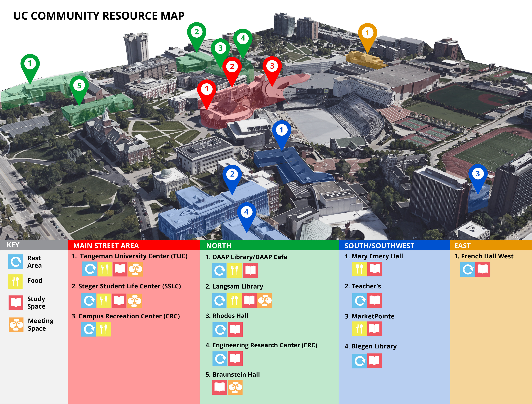Click the Study Space icon under Steger Student Life Center
The image size is (532, 404).
click(x=119, y=301)
